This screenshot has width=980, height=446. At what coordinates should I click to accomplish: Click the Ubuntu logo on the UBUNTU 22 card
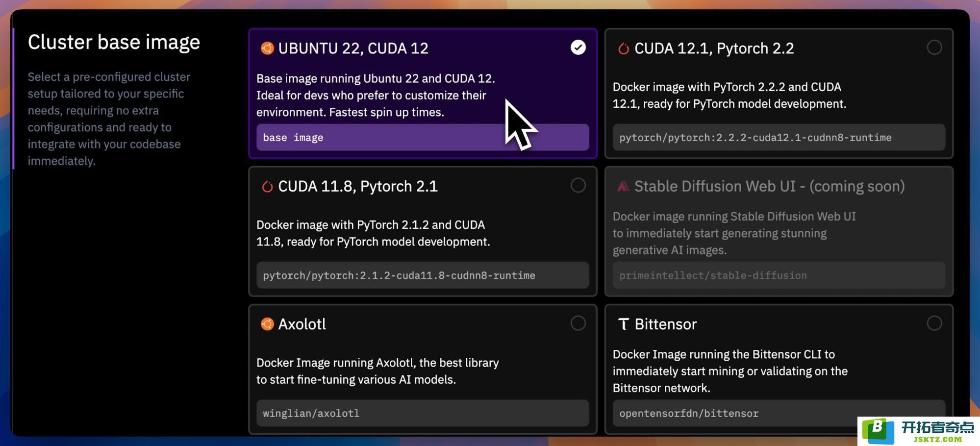pos(267,48)
